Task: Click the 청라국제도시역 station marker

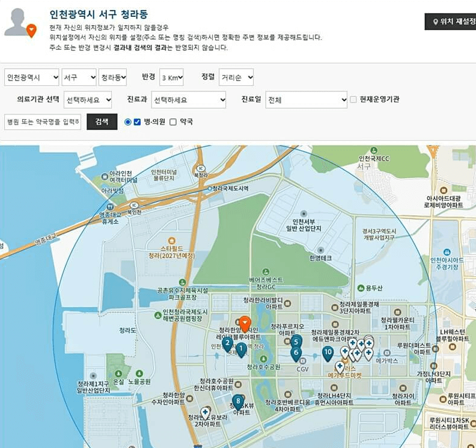Action: 210,189
